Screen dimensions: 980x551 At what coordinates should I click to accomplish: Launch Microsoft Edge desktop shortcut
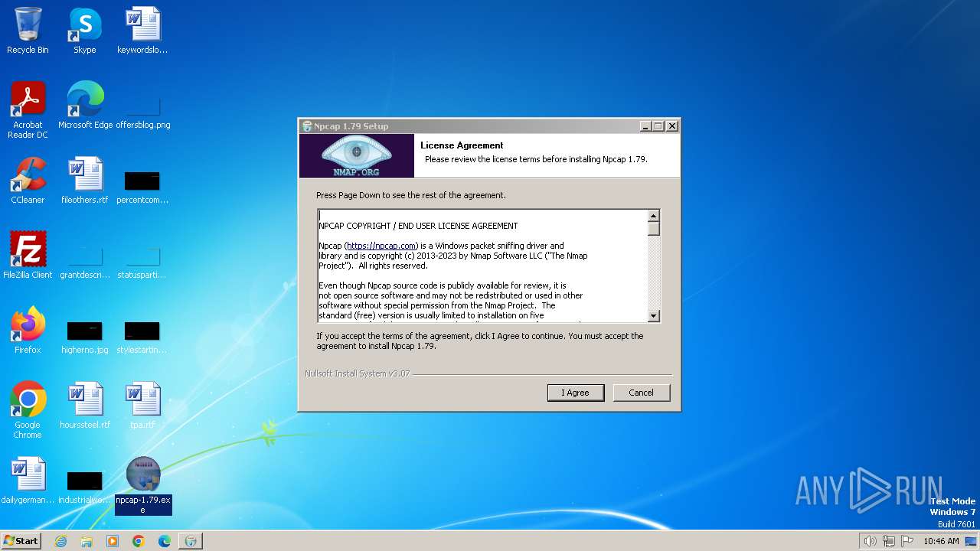[x=85, y=106]
